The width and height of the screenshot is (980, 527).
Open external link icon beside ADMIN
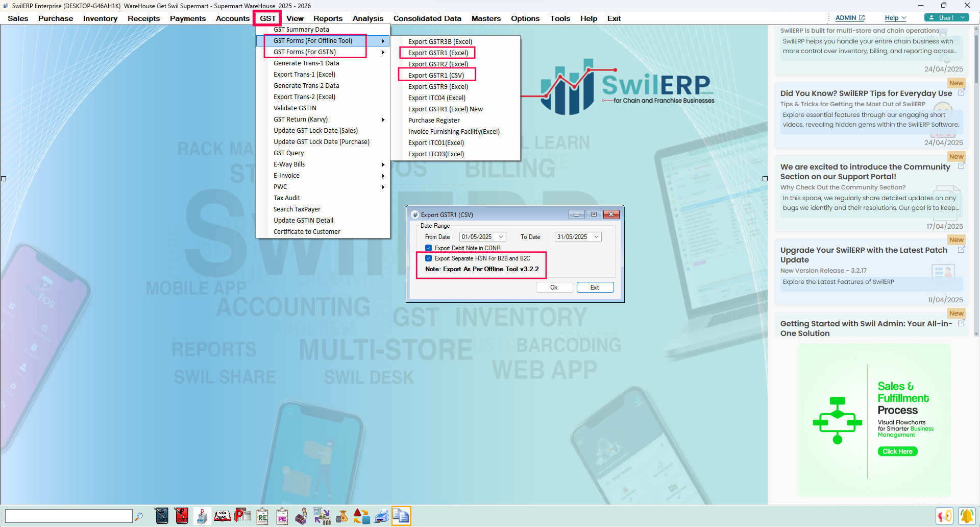[x=862, y=18]
